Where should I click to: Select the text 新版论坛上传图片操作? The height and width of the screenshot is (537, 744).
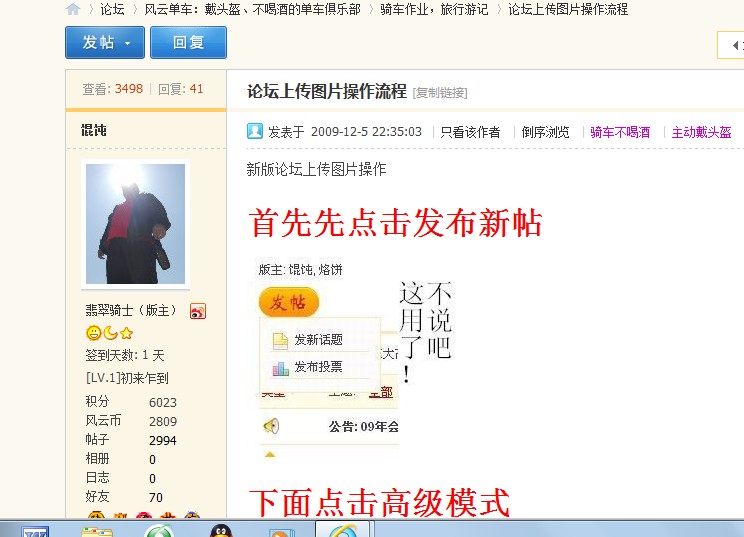point(316,169)
